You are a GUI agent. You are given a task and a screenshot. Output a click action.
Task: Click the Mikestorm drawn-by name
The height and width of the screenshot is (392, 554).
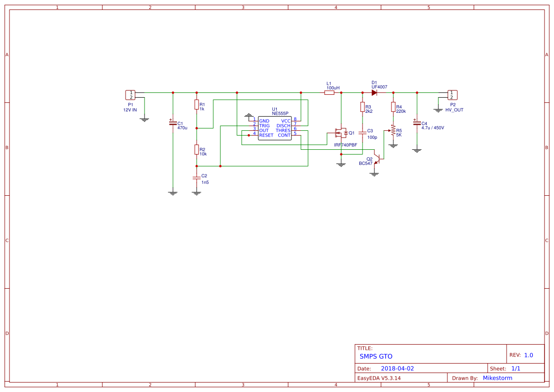tap(497, 378)
